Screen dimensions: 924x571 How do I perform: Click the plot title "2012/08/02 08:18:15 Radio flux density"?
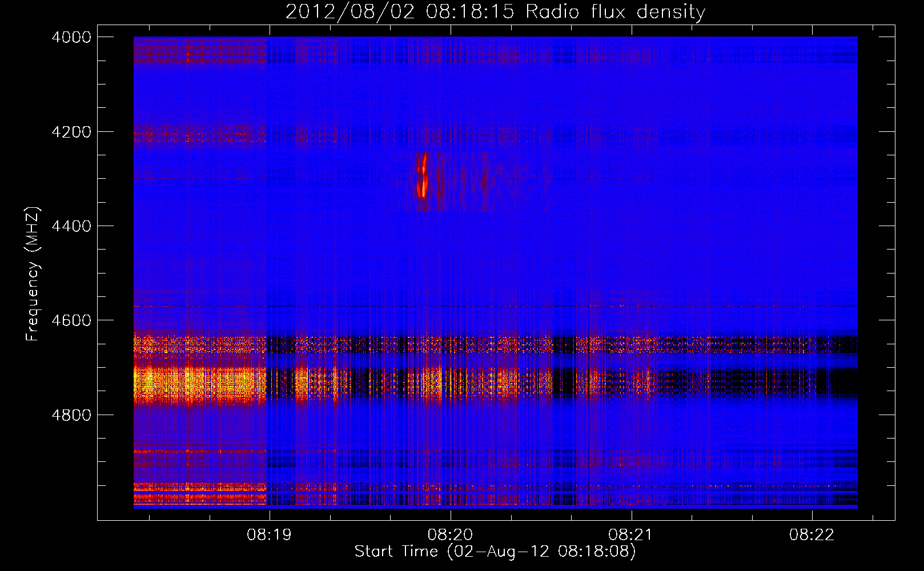tap(495, 11)
